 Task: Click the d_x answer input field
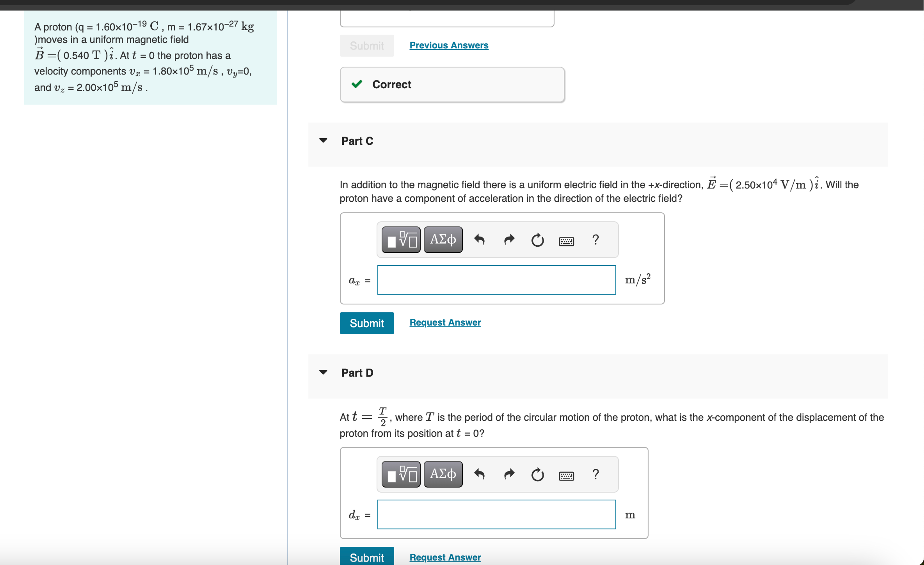tap(496, 514)
